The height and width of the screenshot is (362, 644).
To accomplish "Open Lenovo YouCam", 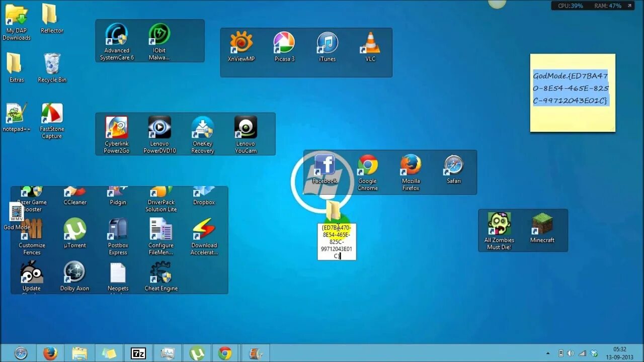I will point(246,135).
